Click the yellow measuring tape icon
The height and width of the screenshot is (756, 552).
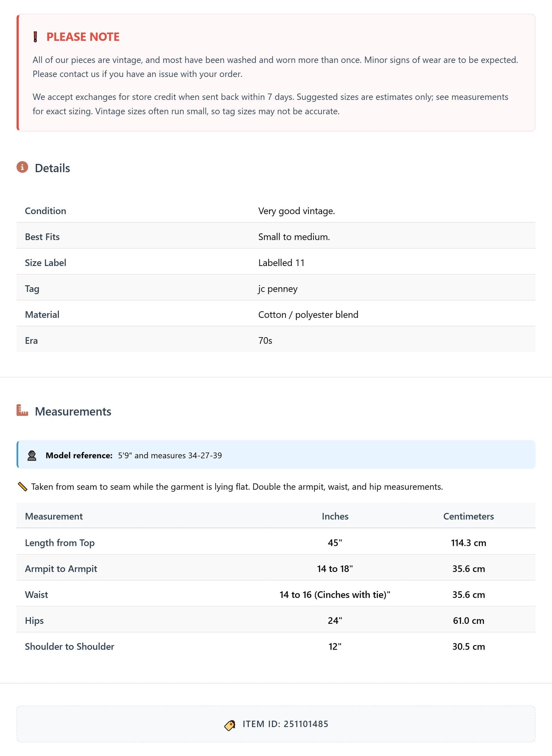point(22,487)
